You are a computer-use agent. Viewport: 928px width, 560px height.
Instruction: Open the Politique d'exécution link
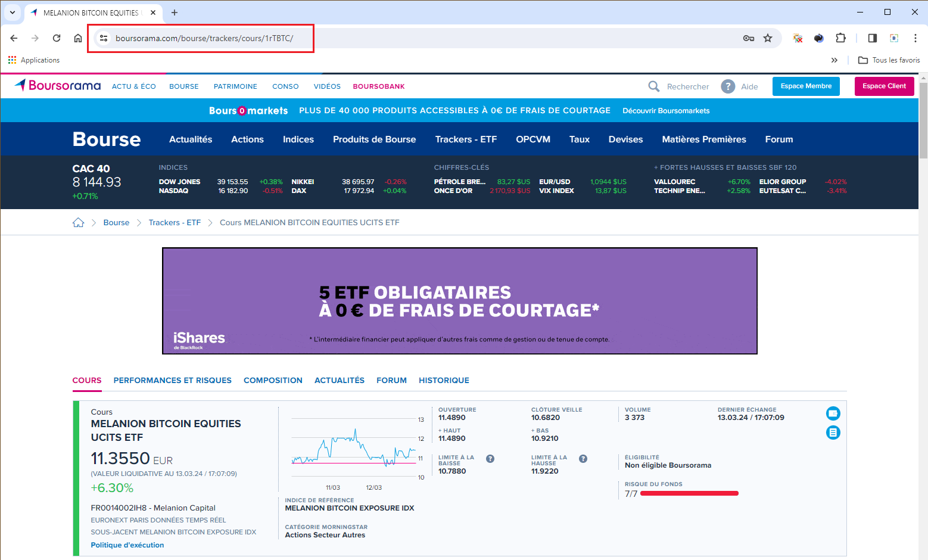[127, 545]
